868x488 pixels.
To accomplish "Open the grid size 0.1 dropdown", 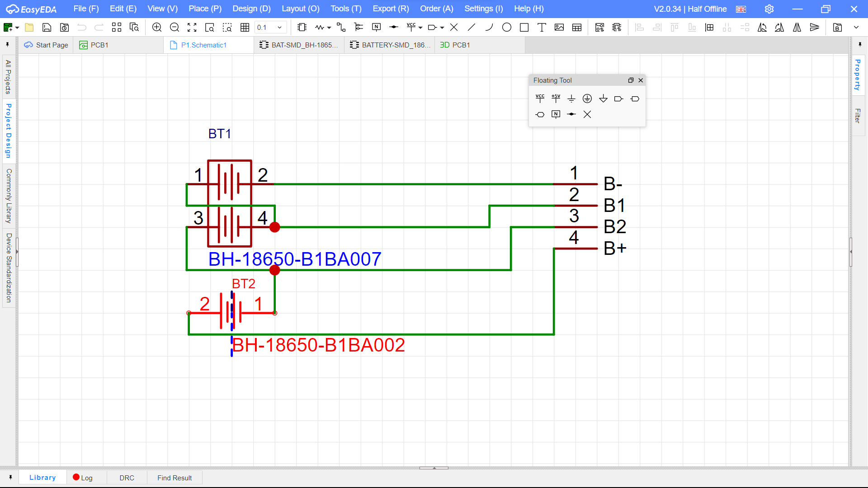I will point(280,28).
